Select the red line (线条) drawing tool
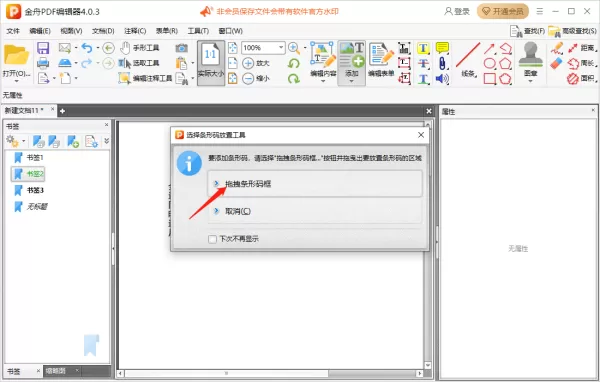Screen dimensions: 600x382 pyautogui.click(x=468, y=60)
